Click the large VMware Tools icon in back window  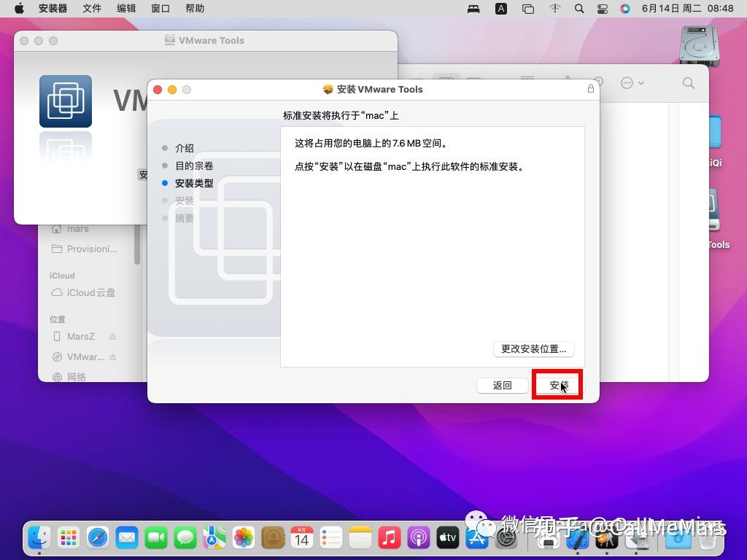(65, 101)
